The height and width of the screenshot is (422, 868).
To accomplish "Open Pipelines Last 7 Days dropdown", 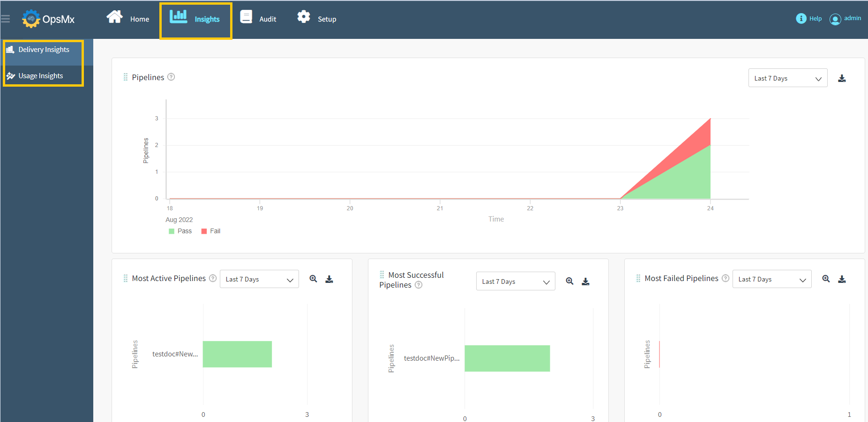I will (x=787, y=78).
